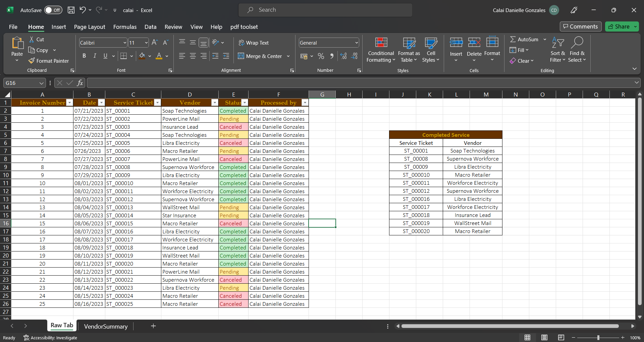This screenshot has width=644, height=342.
Task: Apply the font color swatch
Action: point(159,56)
